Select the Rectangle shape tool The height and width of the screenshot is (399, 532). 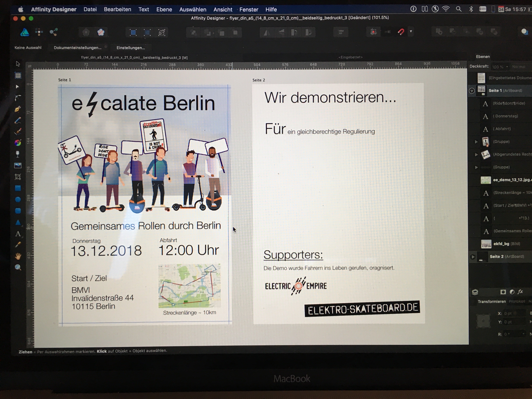coord(18,188)
